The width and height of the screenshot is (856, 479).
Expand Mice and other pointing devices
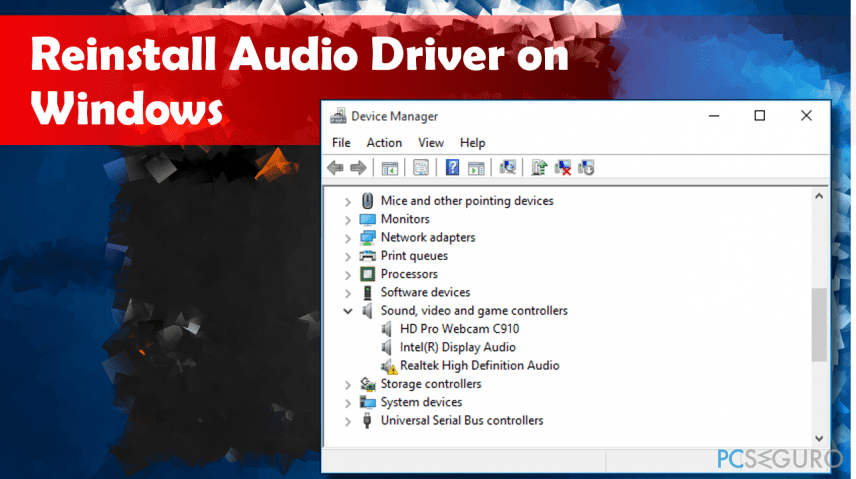click(x=348, y=202)
